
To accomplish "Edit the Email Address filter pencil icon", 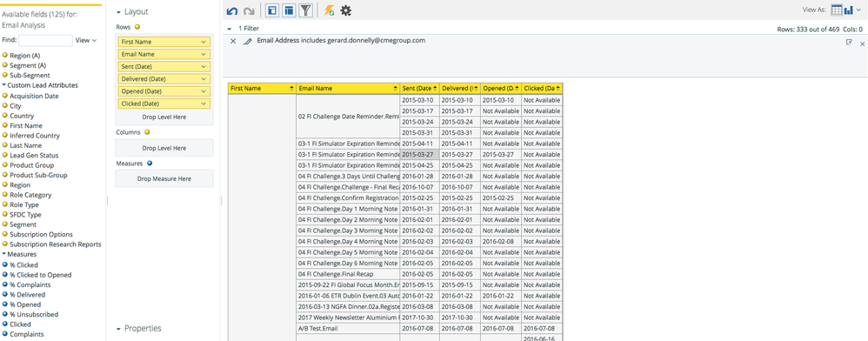I will [248, 41].
